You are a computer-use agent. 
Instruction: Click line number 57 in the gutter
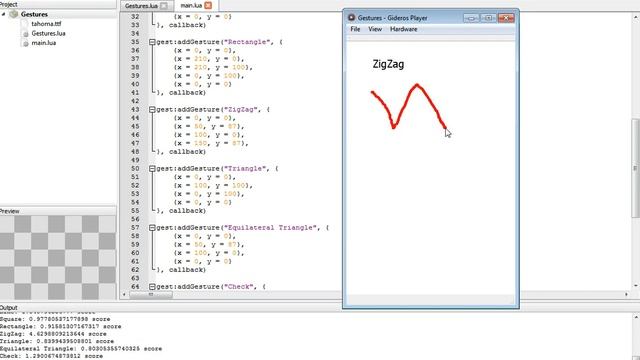pyautogui.click(x=135, y=228)
